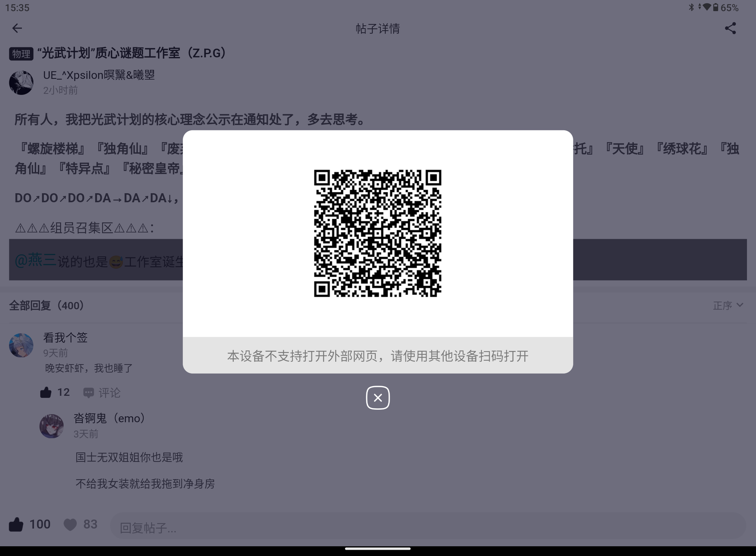Open 评论 on 看我个签's reply

102,393
